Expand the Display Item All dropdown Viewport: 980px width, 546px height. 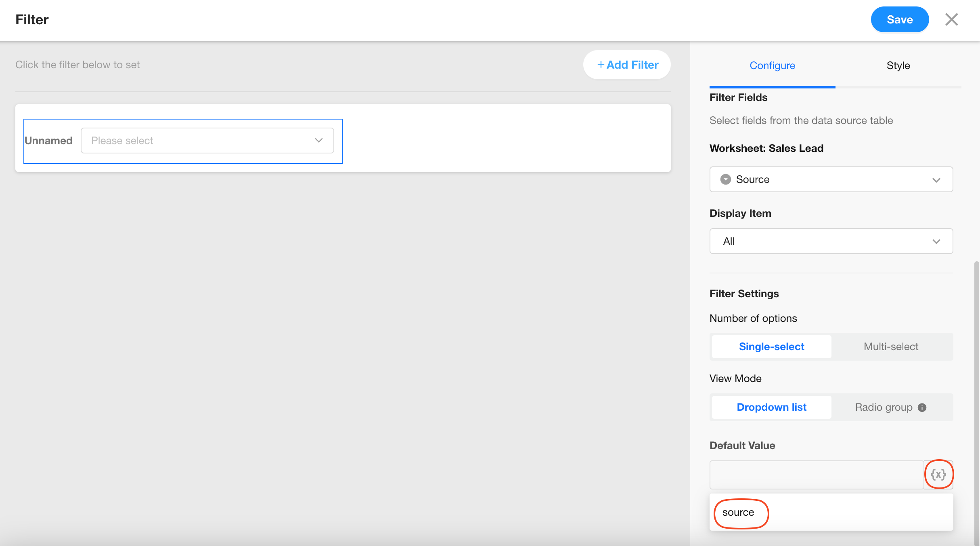tap(831, 241)
